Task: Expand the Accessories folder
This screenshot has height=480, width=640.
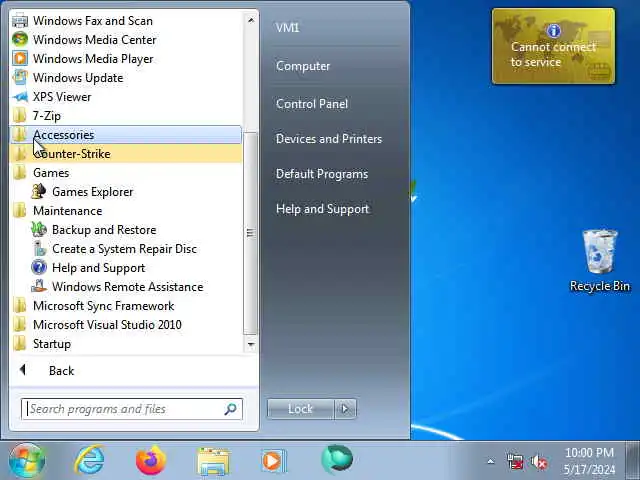Action: point(127,135)
